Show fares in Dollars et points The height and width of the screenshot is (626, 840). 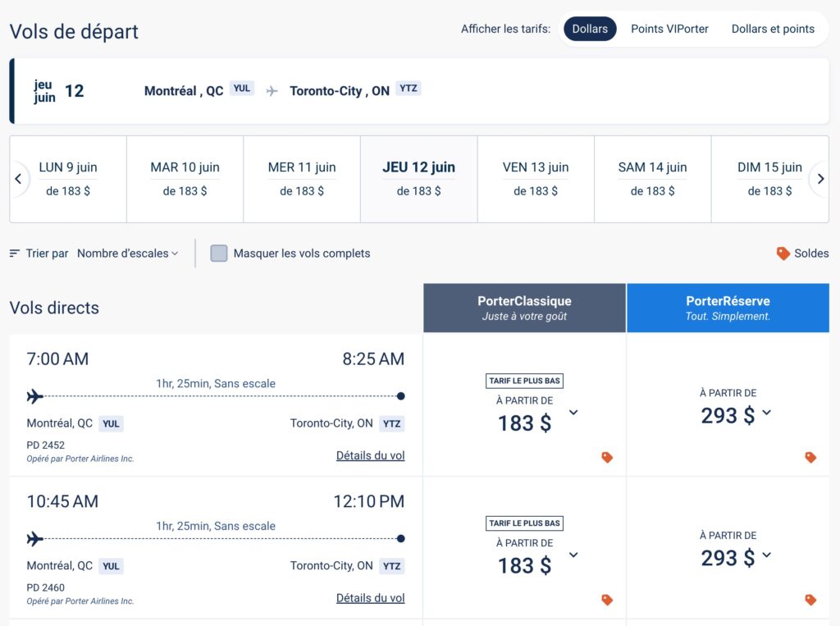tap(773, 29)
